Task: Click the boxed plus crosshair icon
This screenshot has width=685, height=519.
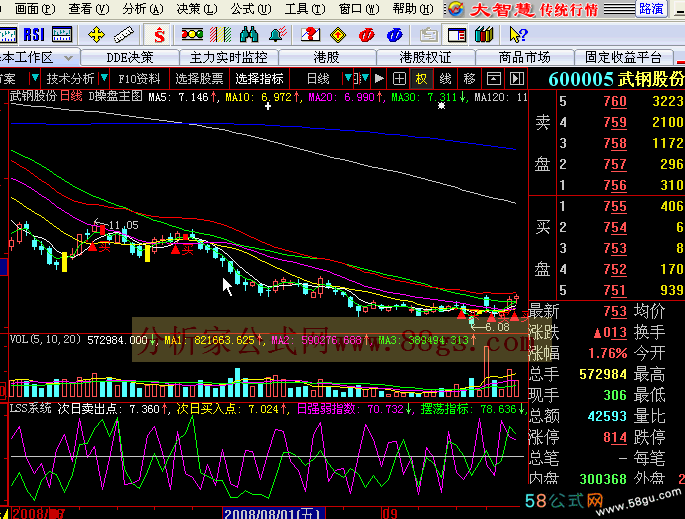Action: 399,79
